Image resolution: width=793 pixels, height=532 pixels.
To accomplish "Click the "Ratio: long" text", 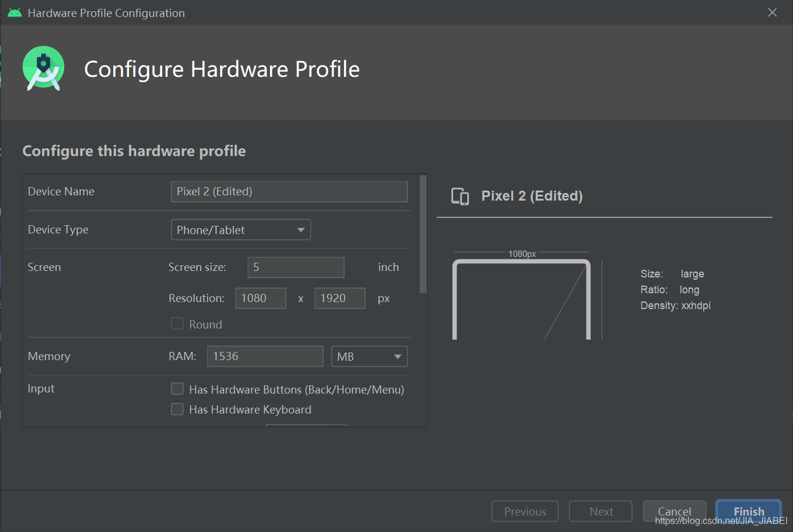I will click(x=670, y=290).
